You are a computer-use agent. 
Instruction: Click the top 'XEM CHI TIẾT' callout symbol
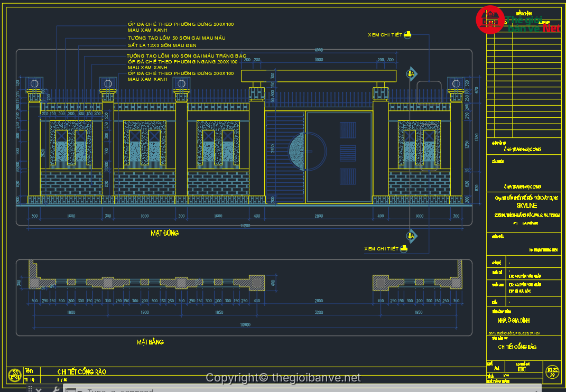pos(407,35)
